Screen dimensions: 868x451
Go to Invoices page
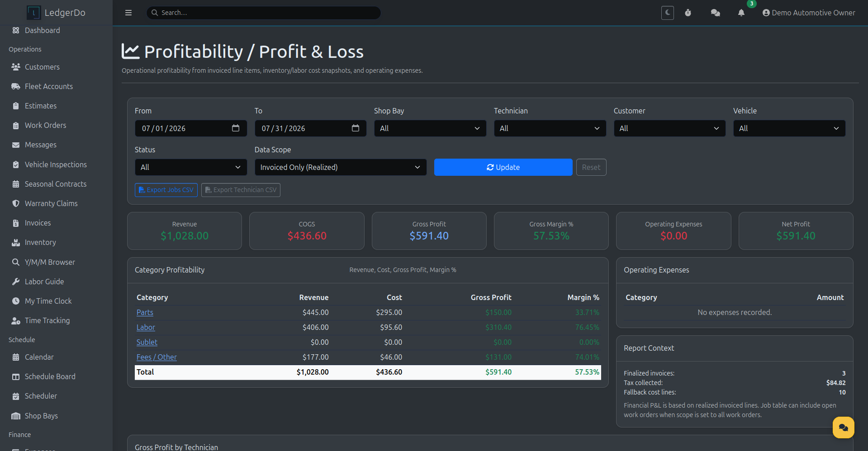coord(38,223)
